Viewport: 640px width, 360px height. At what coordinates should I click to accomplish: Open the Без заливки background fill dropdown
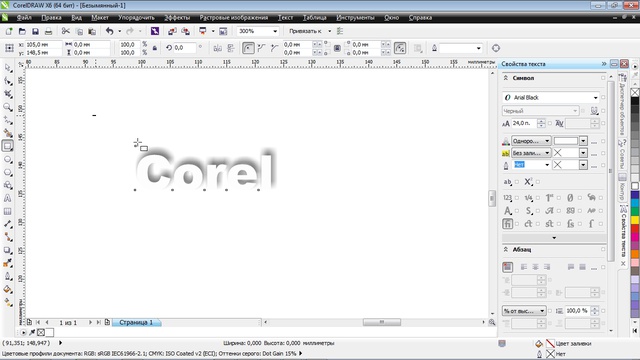click(547, 153)
